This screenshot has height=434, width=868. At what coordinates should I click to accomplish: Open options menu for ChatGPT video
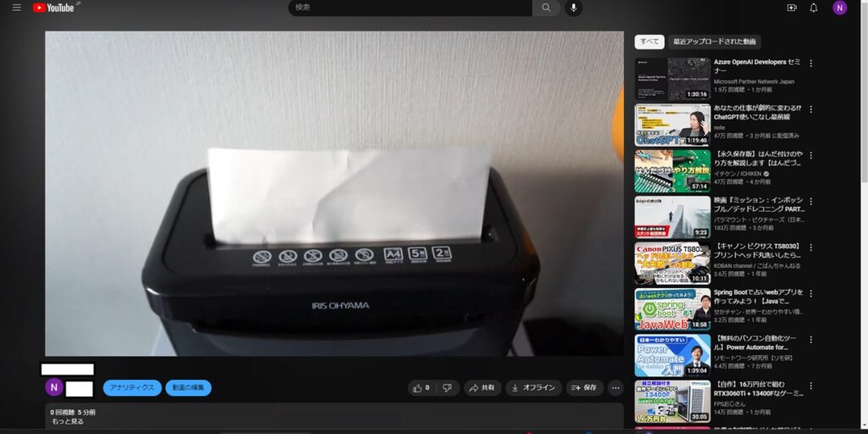click(x=811, y=109)
